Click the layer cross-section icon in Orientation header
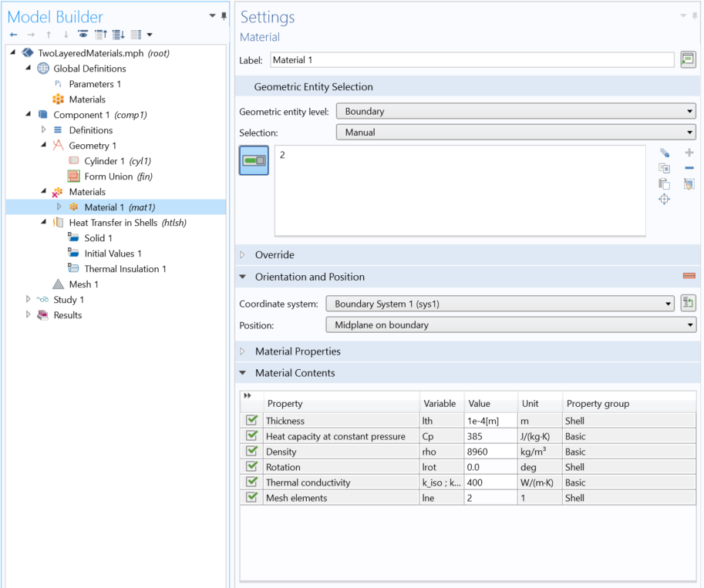Screen dimensions: 704x588 click(689, 276)
